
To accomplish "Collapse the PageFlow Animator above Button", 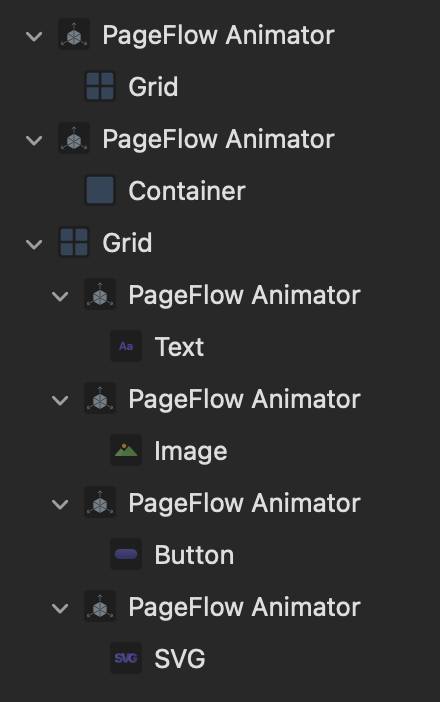I will coord(60,504).
